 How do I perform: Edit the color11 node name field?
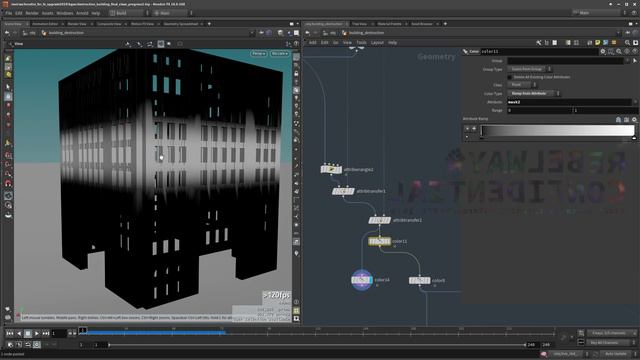pyautogui.click(x=539, y=51)
